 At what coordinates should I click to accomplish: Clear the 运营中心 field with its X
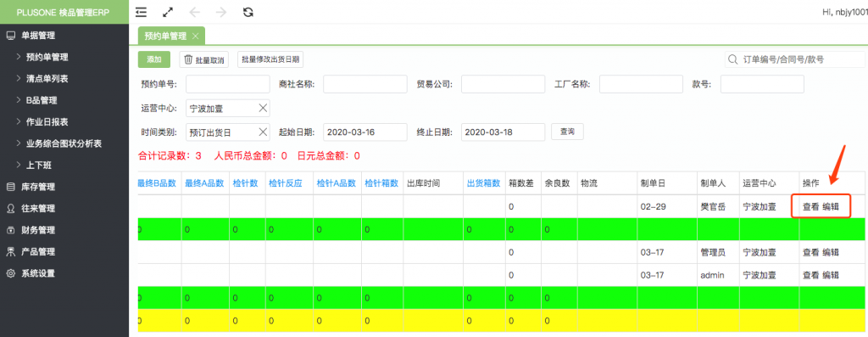tap(263, 108)
